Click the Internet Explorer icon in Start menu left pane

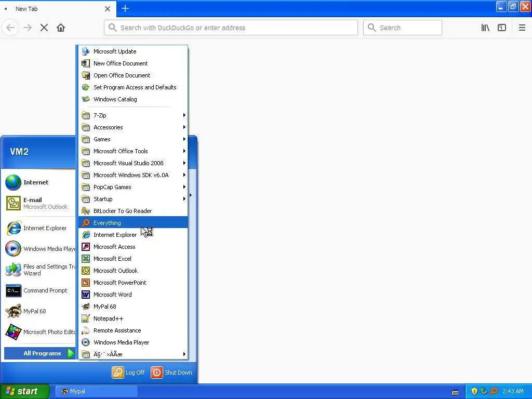pos(13,228)
